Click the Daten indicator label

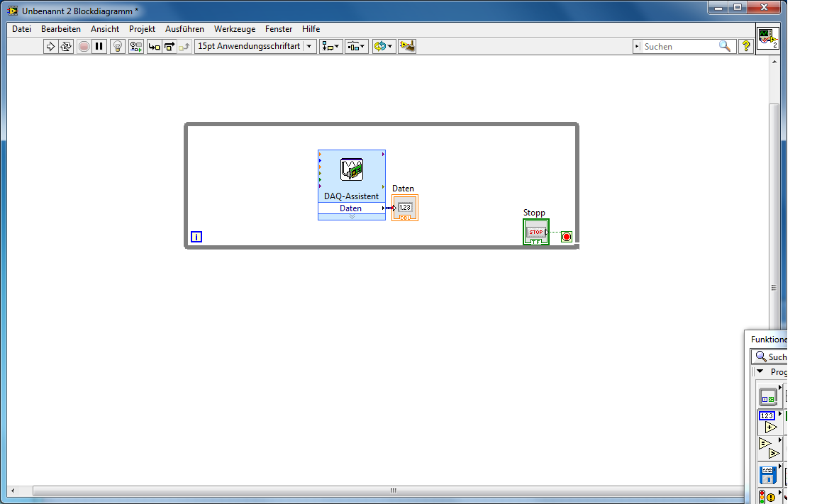pos(403,189)
